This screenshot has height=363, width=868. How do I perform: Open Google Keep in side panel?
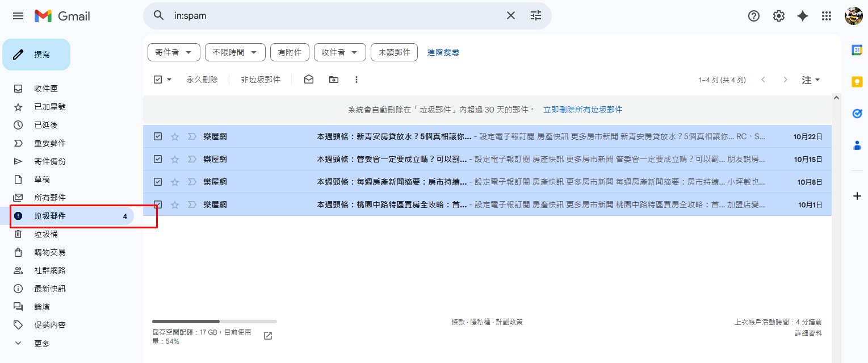coord(857,82)
